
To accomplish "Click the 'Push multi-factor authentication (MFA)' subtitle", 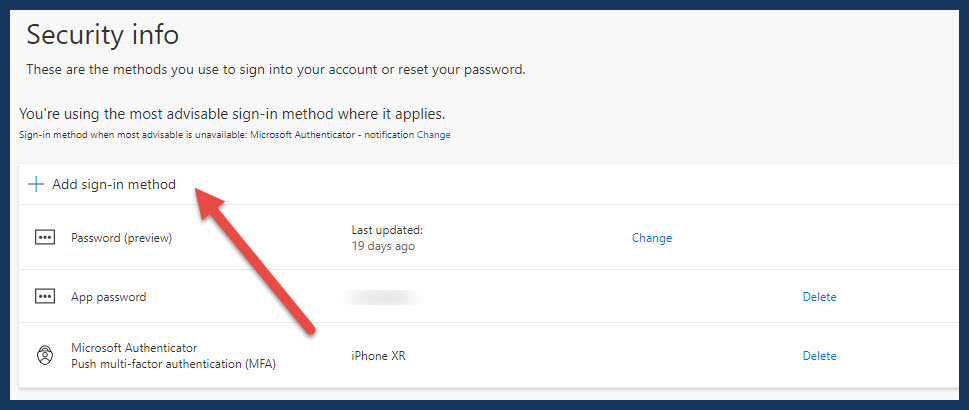I will click(173, 364).
